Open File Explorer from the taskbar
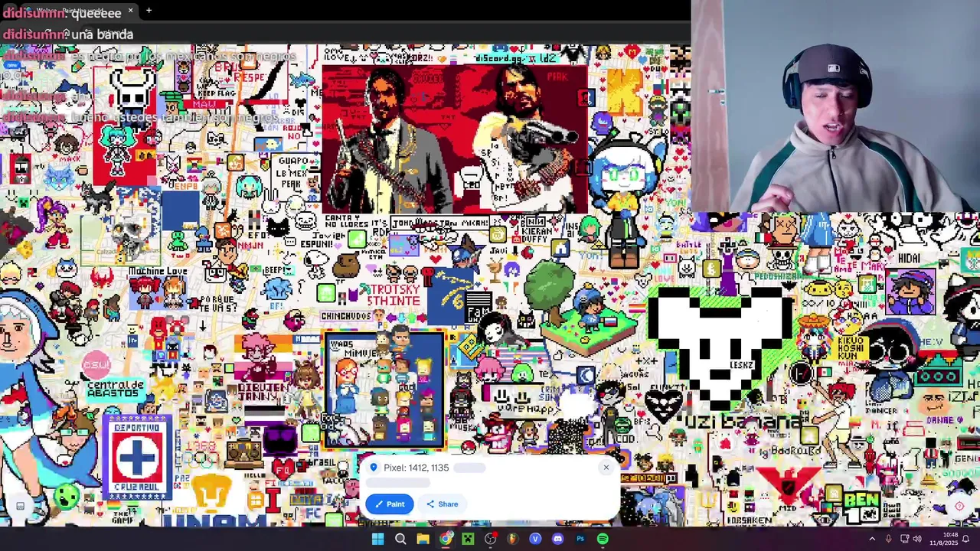 423,539
